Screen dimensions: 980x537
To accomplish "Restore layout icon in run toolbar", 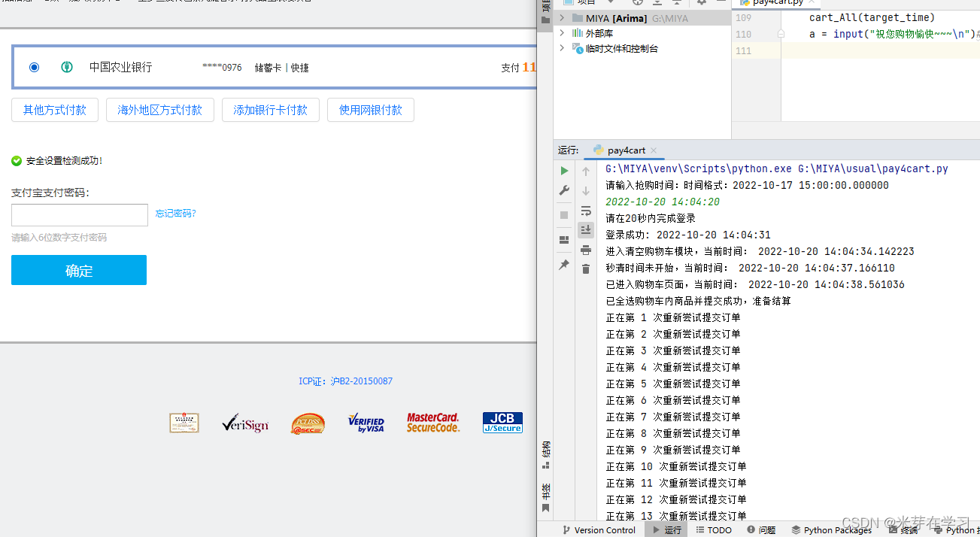I will click(x=564, y=240).
